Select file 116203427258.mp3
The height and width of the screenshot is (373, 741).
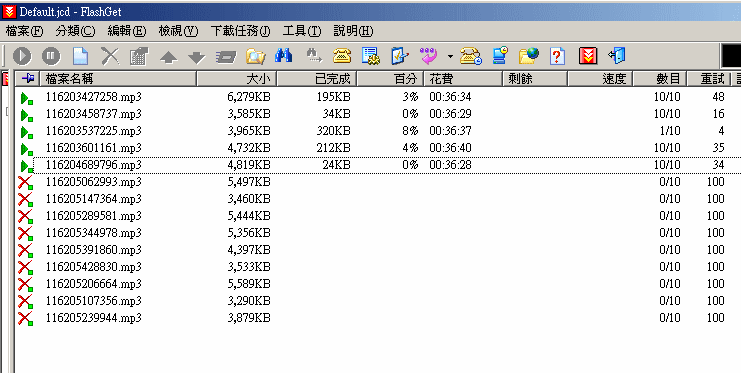[x=94, y=97]
